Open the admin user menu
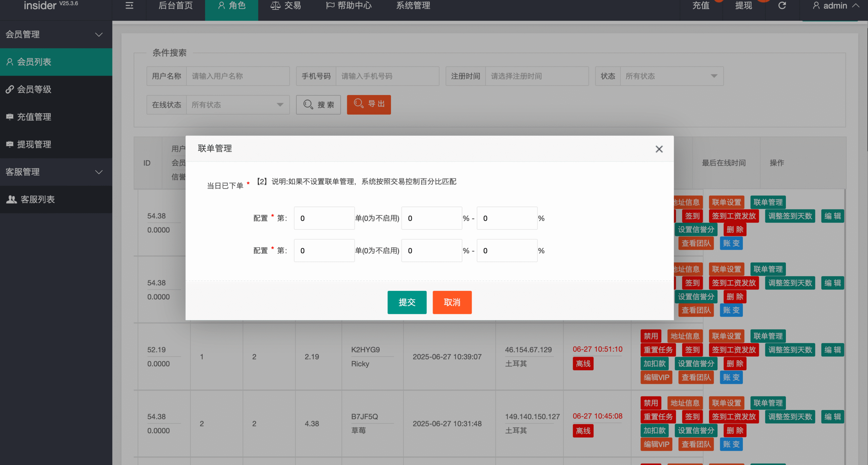Screen dimensions: 868x465 tap(835, 6)
